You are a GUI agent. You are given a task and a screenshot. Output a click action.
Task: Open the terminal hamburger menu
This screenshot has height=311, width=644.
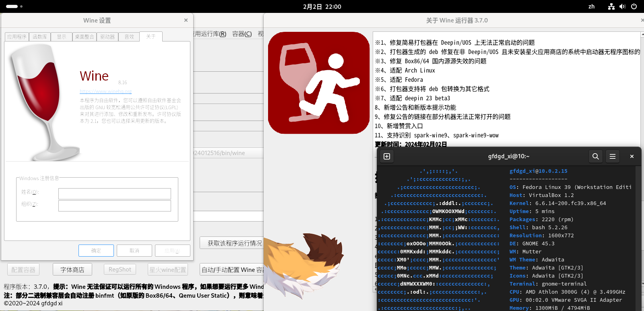coord(613,156)
